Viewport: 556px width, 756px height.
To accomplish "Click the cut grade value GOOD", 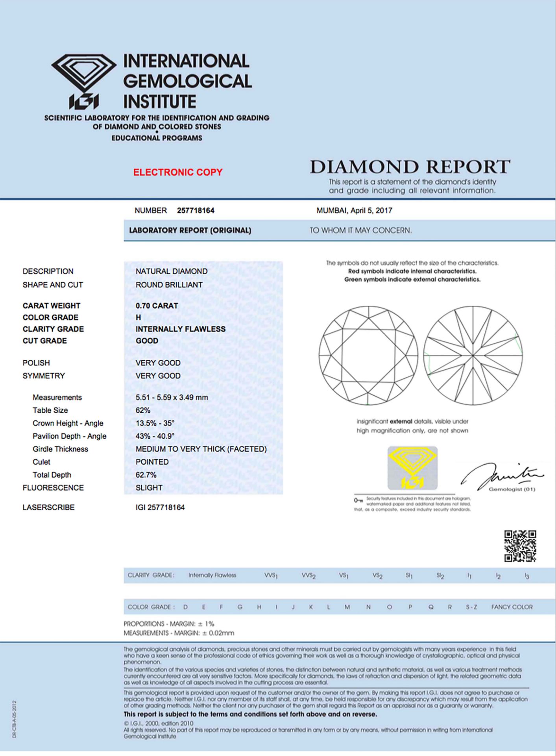I will point(147,341).
